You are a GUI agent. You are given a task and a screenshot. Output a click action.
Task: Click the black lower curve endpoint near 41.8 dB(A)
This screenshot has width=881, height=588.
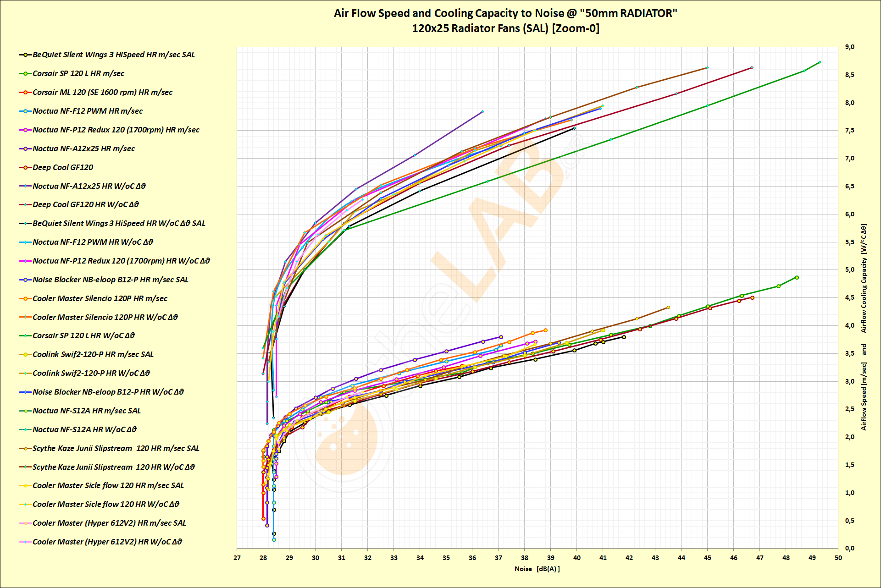coord(624,337)
